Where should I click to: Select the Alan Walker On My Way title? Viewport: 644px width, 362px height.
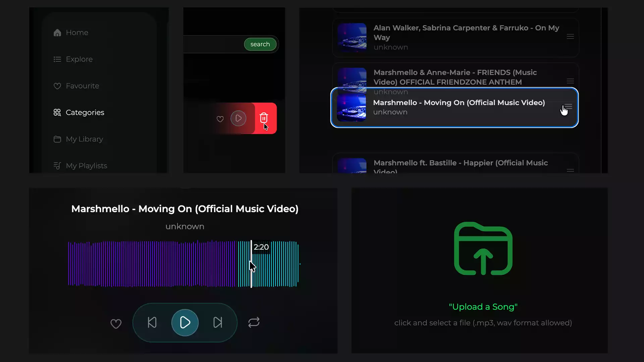tap(466, 33)
